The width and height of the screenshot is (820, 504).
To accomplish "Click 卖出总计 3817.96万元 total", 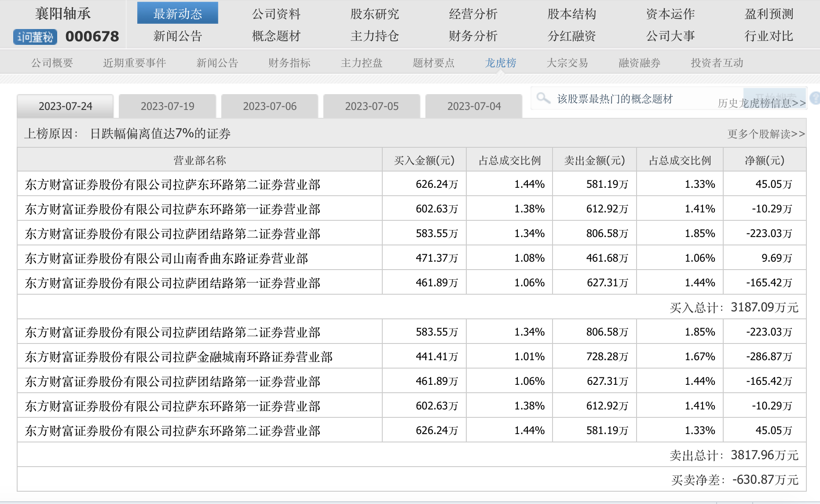I will tap(734, 455).
